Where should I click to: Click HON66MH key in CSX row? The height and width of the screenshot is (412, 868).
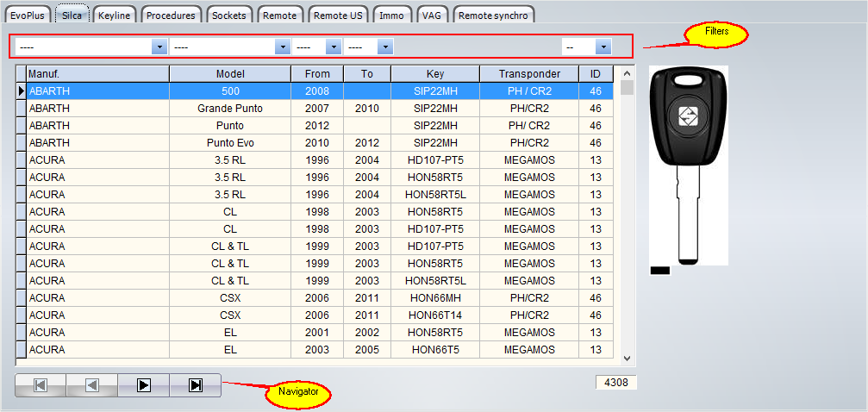[435, 298]
